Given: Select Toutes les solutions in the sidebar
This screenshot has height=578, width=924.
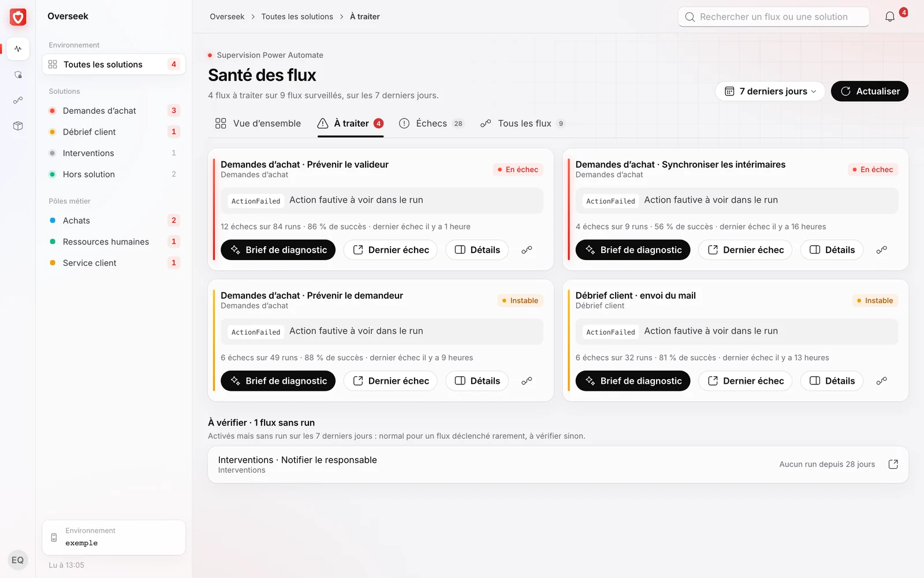Looking at the screenshot, I should [x=114, y=64].
